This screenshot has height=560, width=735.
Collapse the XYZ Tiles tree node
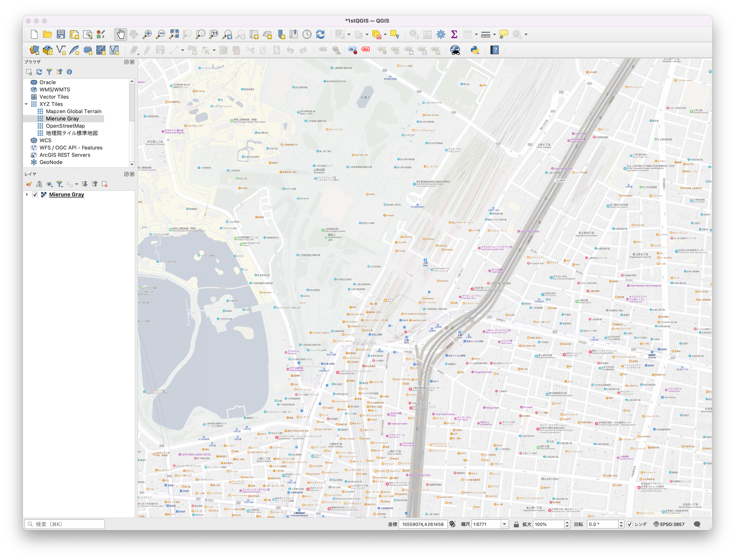[x=26, y=104]
